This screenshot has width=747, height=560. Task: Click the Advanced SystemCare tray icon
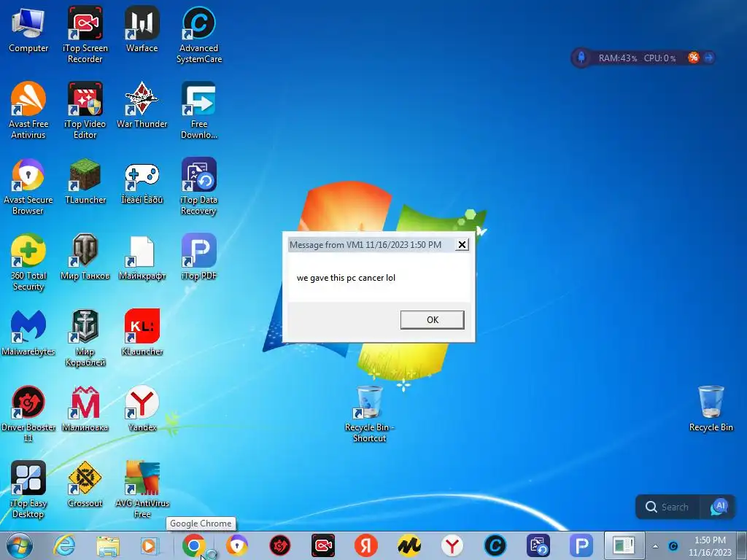click(673, 546)
